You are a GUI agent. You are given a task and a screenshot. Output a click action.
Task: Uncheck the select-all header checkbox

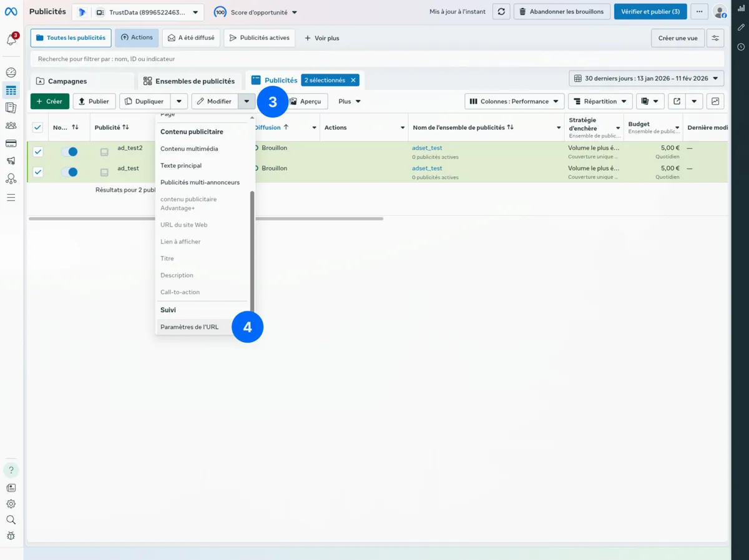[37, 127]
